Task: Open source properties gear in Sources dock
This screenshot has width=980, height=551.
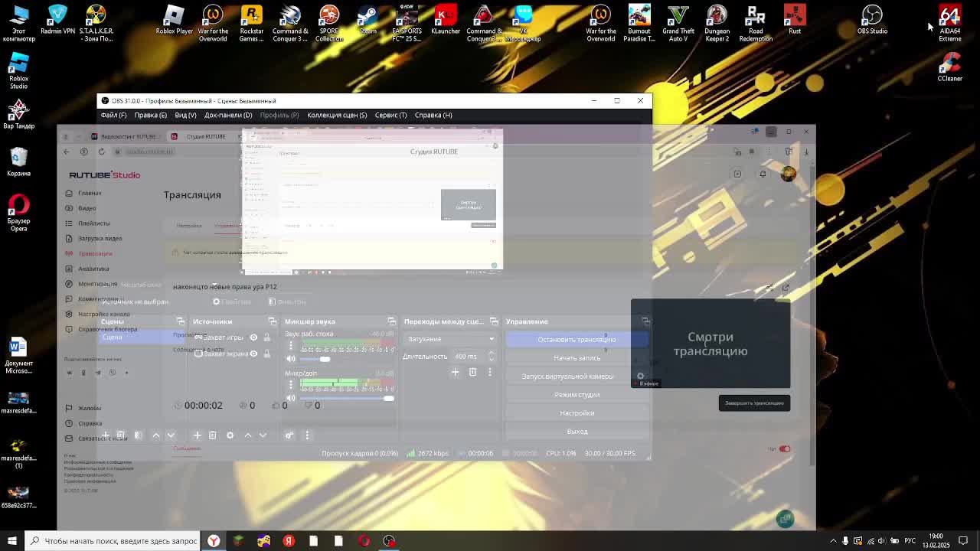Action: 230,435
